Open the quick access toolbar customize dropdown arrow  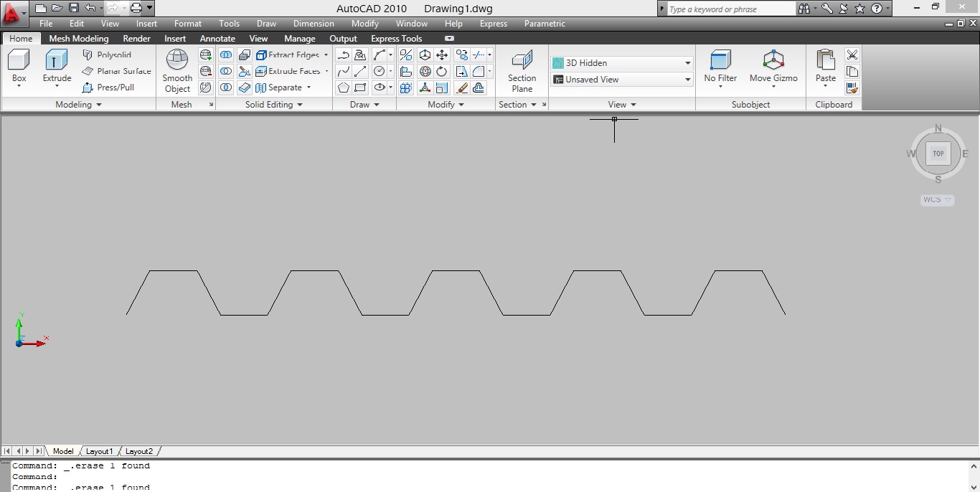click(x=149, y=8)
